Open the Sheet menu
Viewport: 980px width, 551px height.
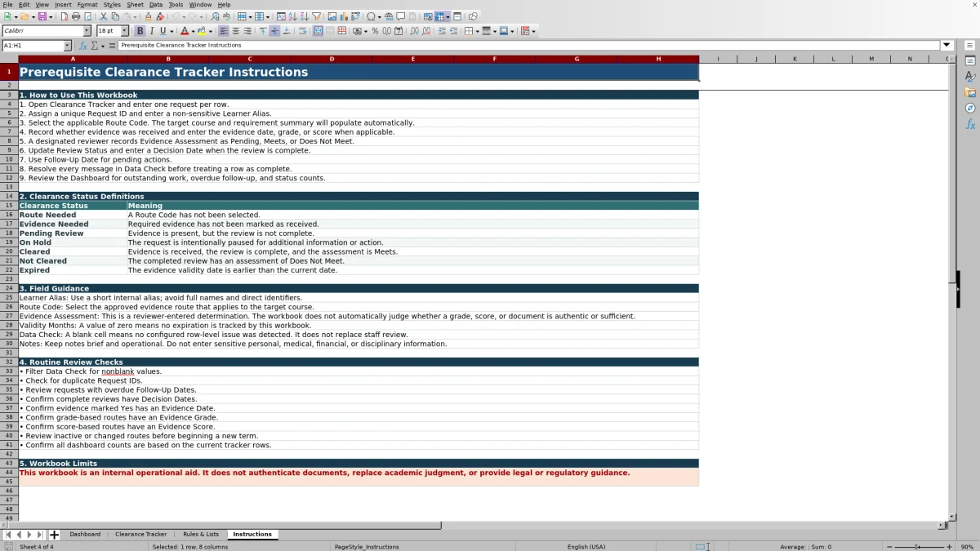click(x=135, y=4)
